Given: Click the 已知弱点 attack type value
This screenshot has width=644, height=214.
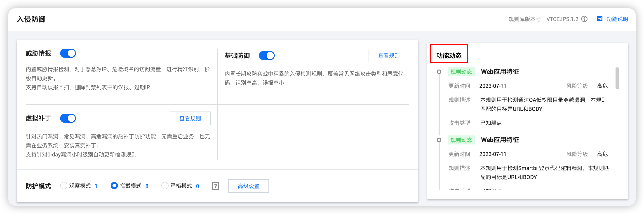Looking at the screenshot, I should [x=491, y=123].
